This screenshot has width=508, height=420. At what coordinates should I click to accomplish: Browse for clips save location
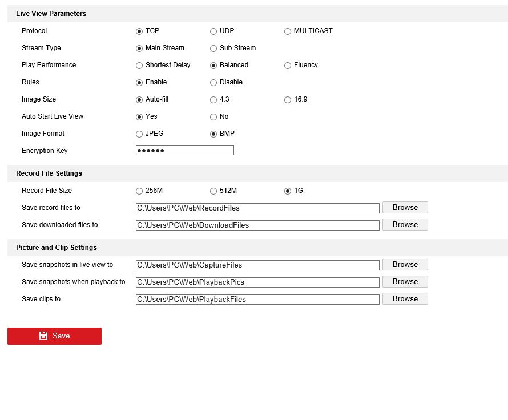[x=405, y=299]
